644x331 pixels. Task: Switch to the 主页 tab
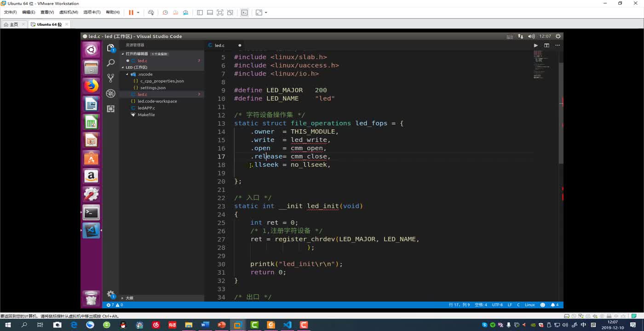pos(14,24)
